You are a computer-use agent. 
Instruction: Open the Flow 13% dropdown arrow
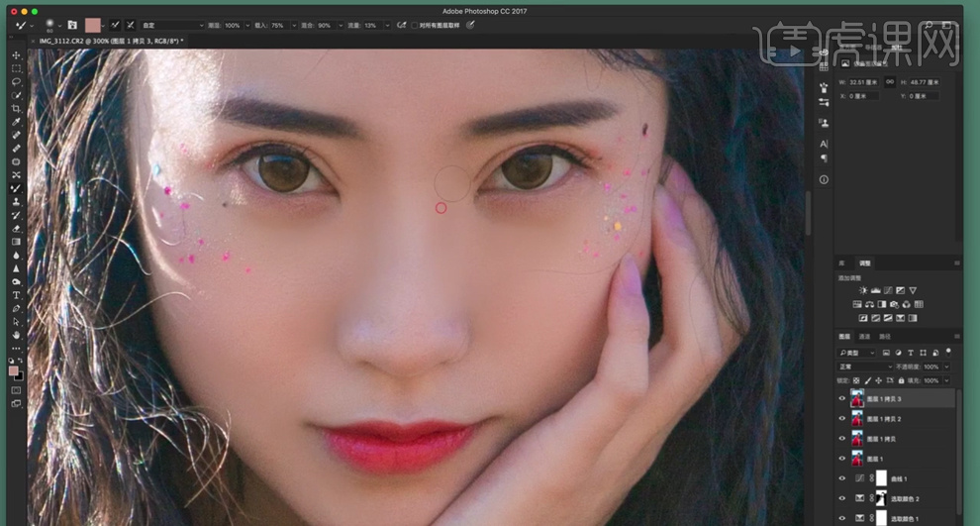(x=387, y=26)
